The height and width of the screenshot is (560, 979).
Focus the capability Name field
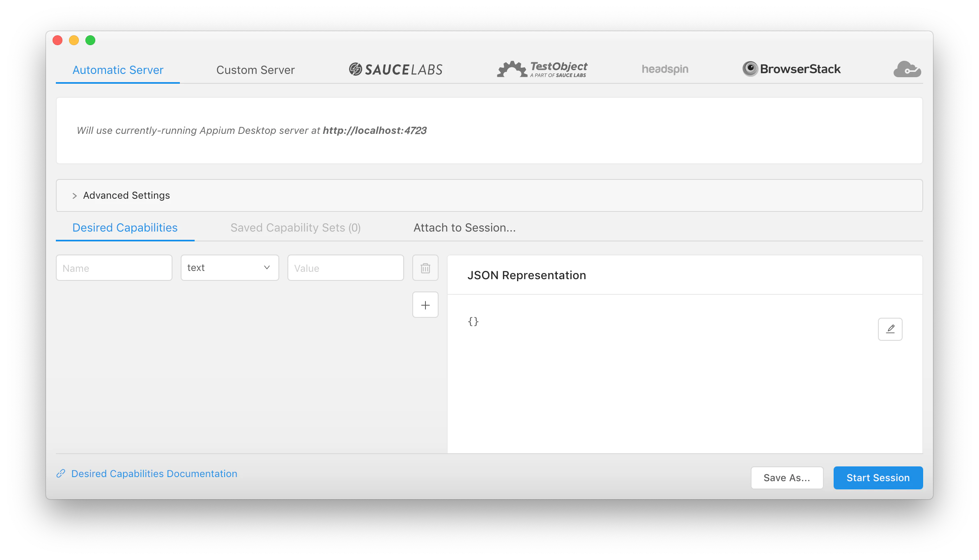(114, 268)
